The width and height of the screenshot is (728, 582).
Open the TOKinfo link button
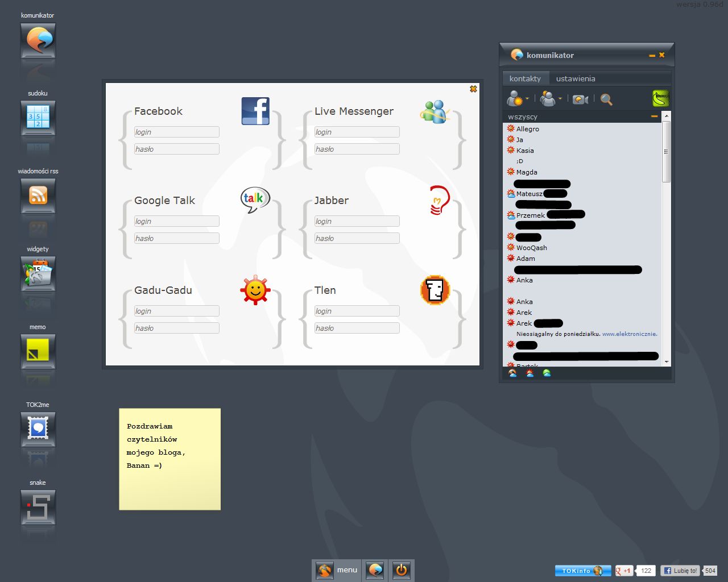coord(583,571)
